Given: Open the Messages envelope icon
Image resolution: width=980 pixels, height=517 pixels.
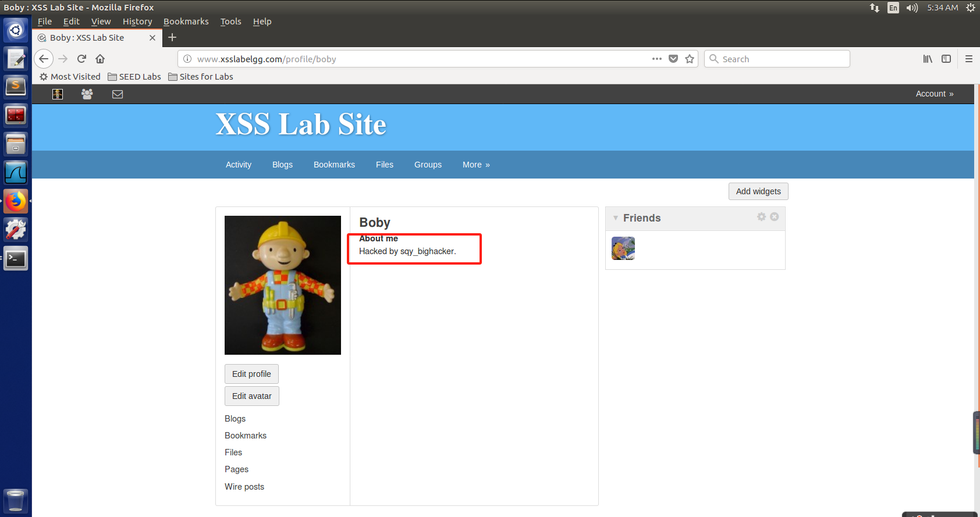Looking at the screenshot, I should coord(118,94).
